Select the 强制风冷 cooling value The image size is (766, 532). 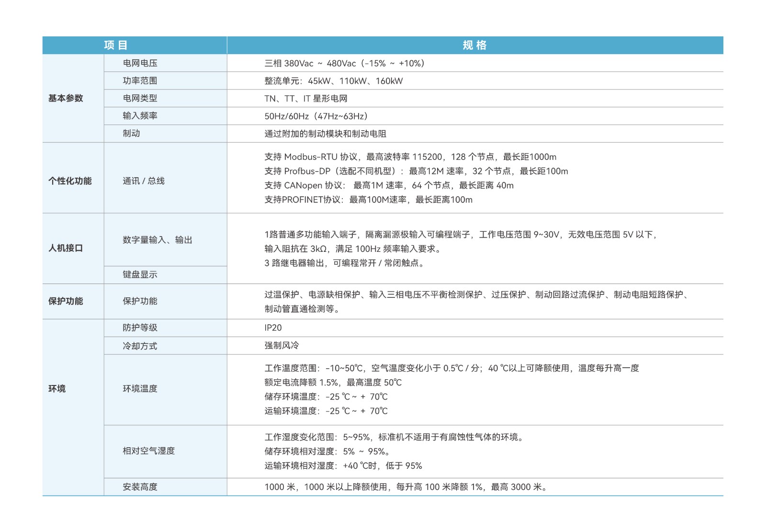pos(282,345)
